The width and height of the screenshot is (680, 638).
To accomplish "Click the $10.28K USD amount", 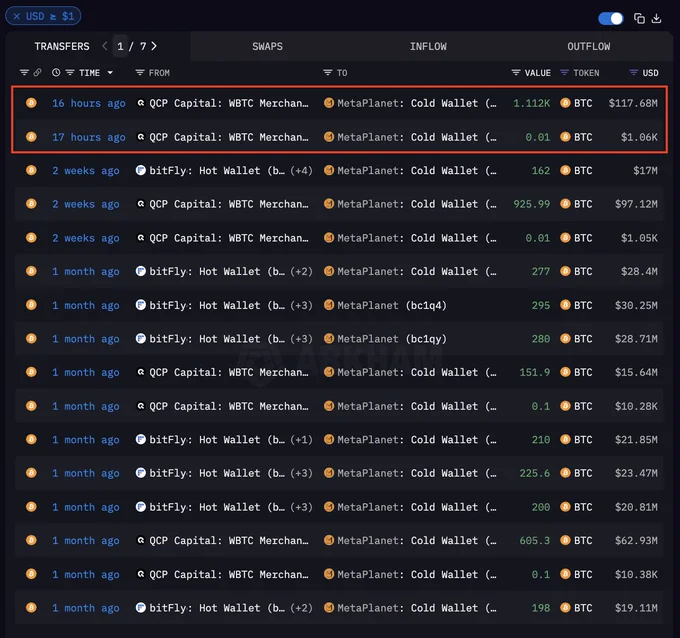I will click(x=636, y=406).
